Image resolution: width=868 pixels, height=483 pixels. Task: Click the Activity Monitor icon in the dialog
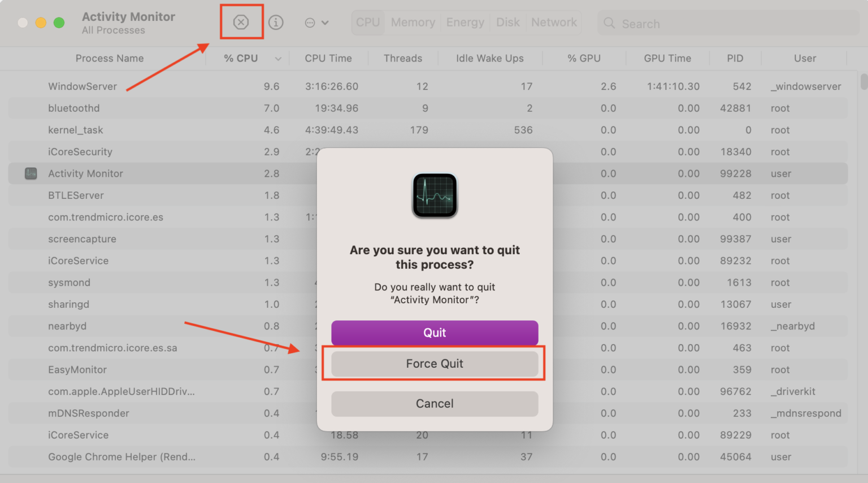[434, 195]
